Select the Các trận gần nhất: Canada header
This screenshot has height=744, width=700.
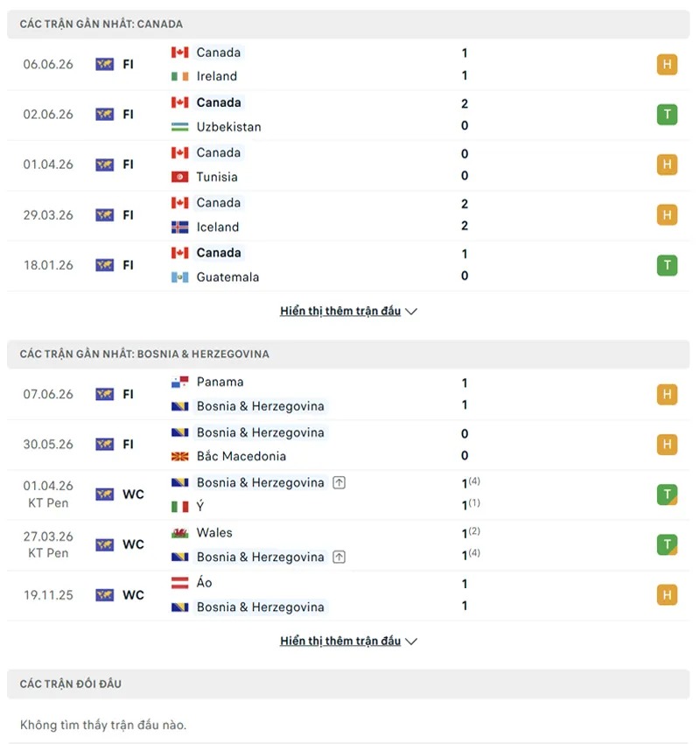coord(348,25)
